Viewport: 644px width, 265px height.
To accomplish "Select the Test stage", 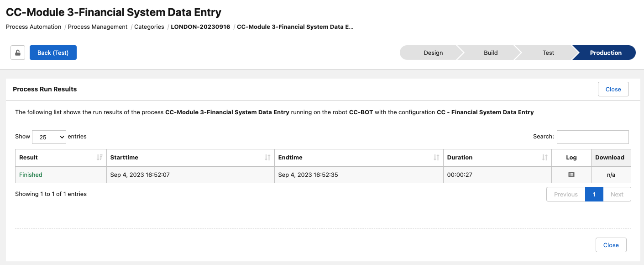I will pos(548,53).
